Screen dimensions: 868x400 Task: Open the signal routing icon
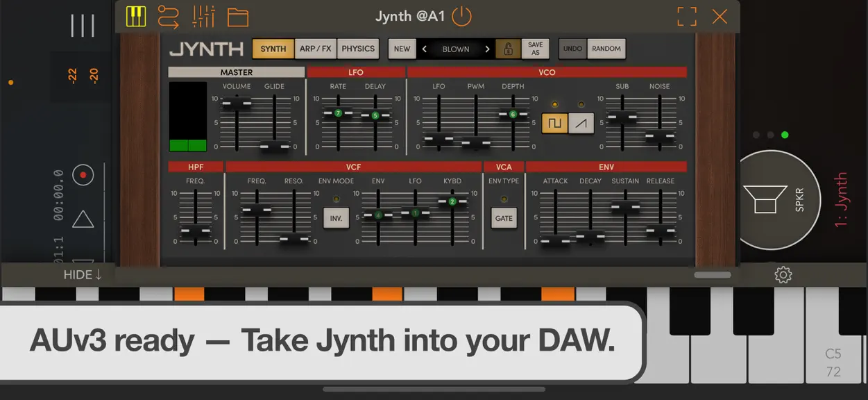point(169,16)
